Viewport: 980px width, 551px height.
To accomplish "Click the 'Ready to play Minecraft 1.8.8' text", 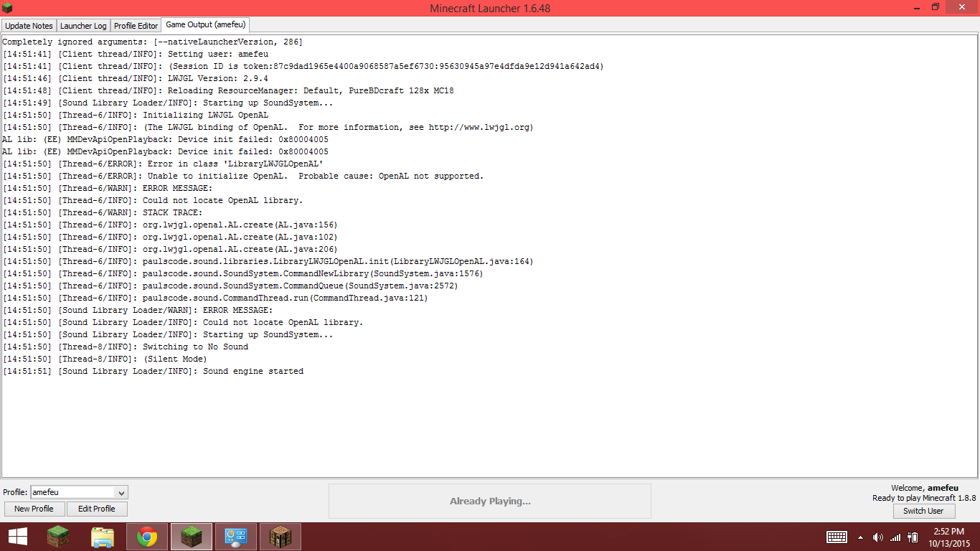I will pyautogui.click(x=924, y=498).
